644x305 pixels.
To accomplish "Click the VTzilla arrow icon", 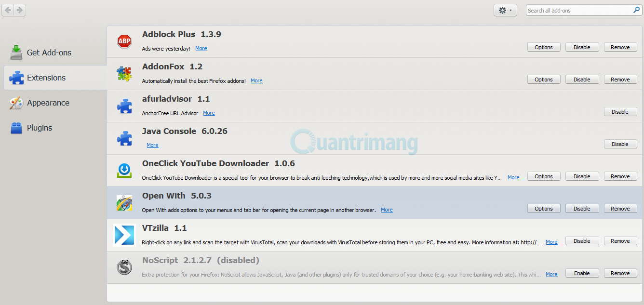I will point(124,235).
